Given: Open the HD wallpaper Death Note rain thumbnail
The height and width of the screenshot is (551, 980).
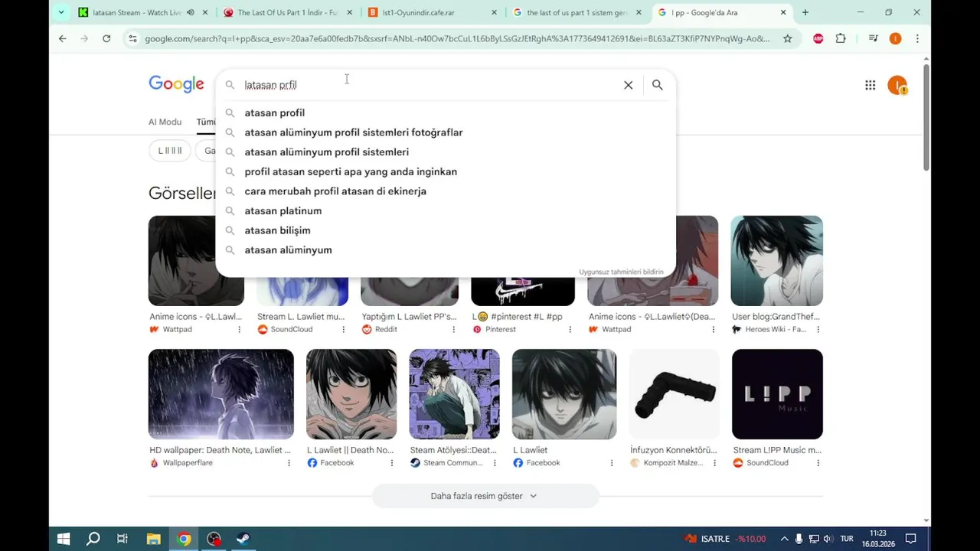Looking at the screenshot, I should click(x=221, y=394).
